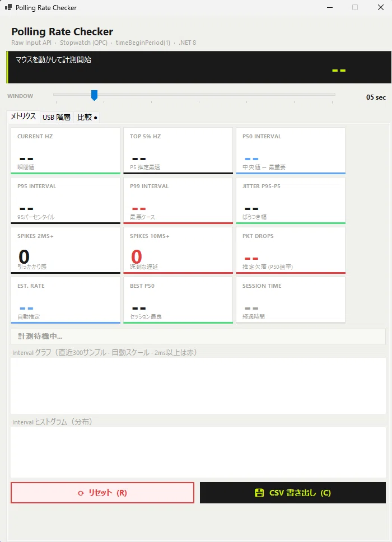Click the 最悪ケース caption under P99 INTERVAL
This screenshot has height=542, width=392.
[142, 217]
